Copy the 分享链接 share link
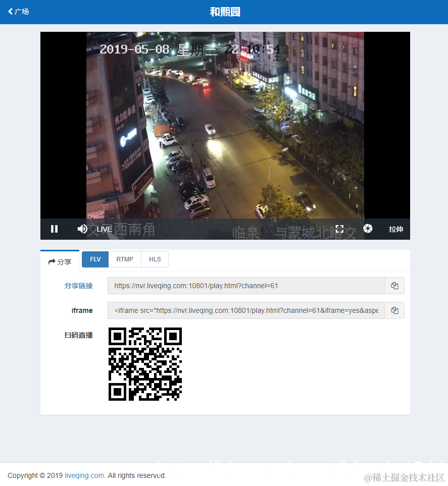Image resolution: width=448 pixels, height=486 pixels. tap(394, 286)
